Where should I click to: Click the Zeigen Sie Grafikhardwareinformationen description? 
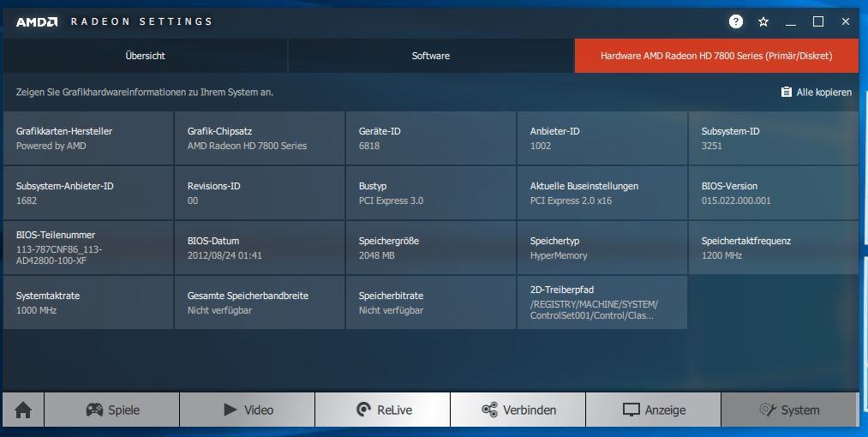[x=145, y=92]
